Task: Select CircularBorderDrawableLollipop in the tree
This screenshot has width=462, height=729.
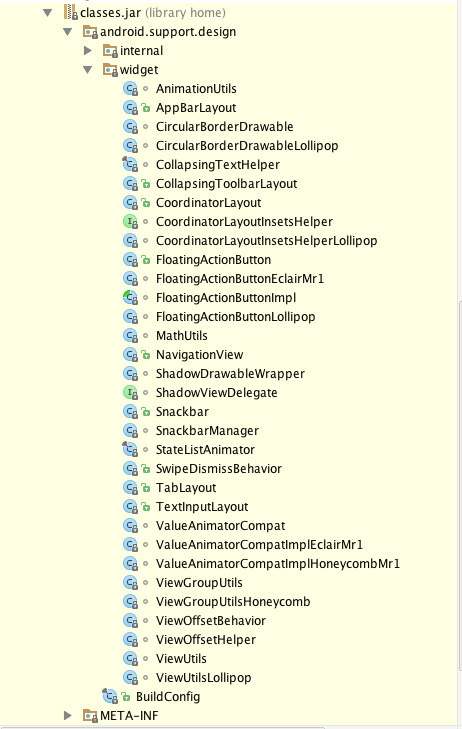Action: click(x=247, y=146)
